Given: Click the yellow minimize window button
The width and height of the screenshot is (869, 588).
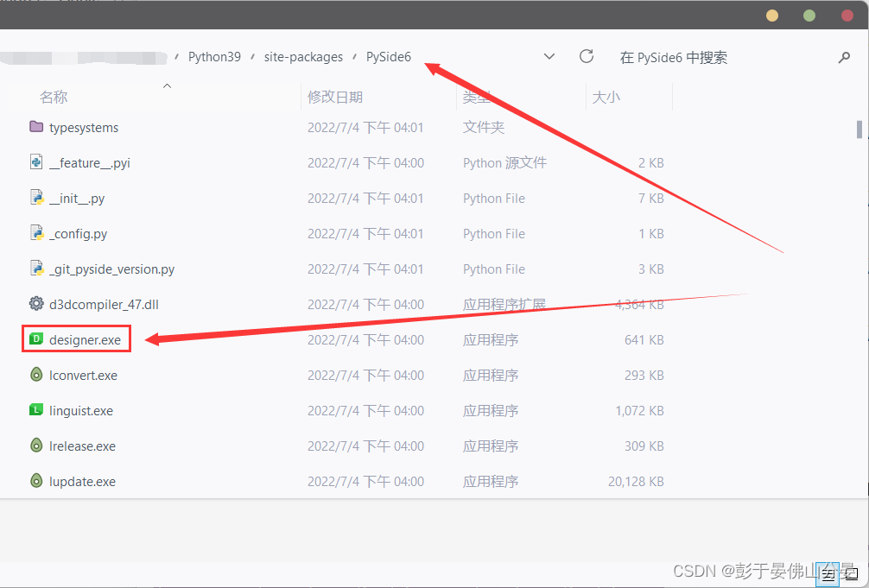Looking at the screenshot, I should tap(772, 16).
